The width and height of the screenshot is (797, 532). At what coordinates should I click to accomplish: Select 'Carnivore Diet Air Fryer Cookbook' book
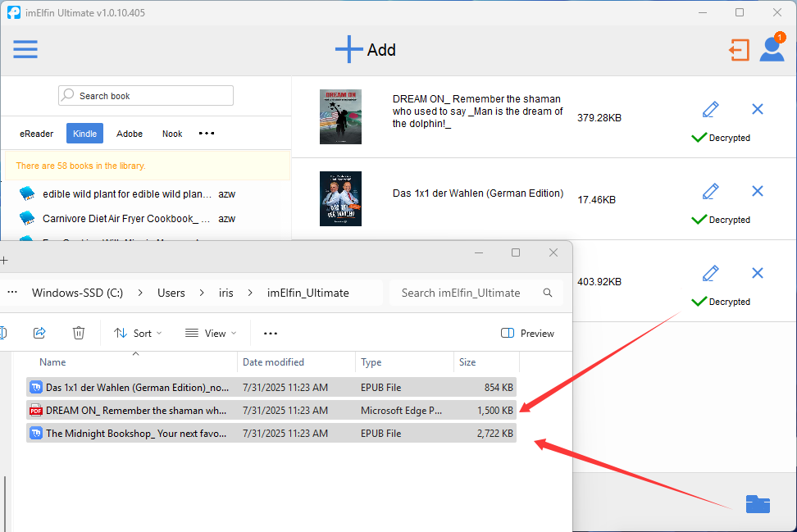pyautogui.click(x=139, y=219)
